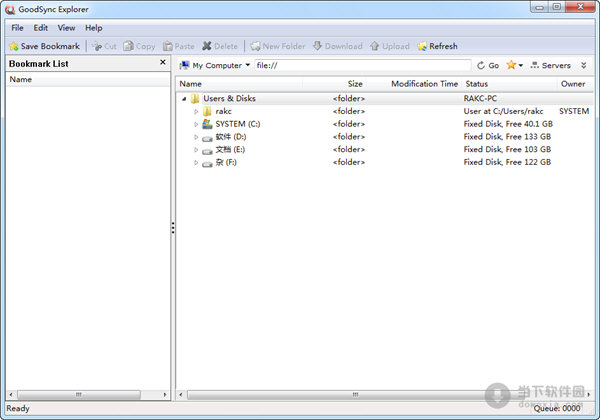Click the 'RAKC-PC' status cell
600x420 pixels.
[x=480, y=99]
